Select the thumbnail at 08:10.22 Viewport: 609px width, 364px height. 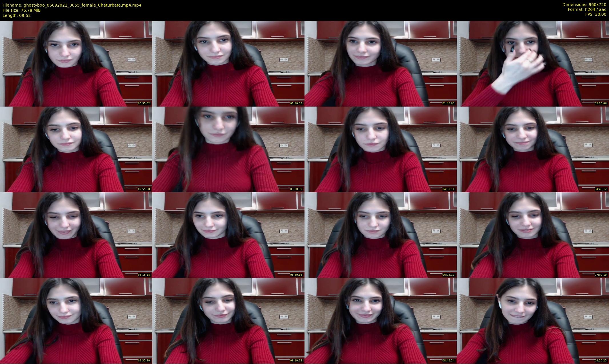228,321
